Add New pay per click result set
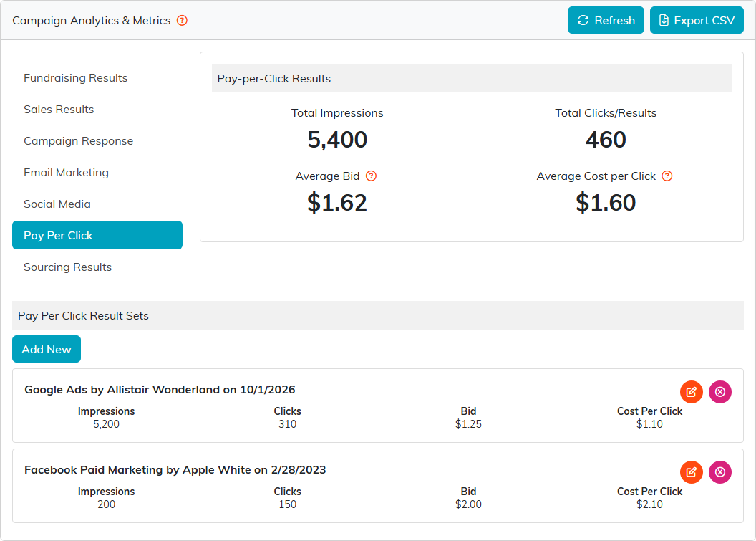 pos(47,349)
